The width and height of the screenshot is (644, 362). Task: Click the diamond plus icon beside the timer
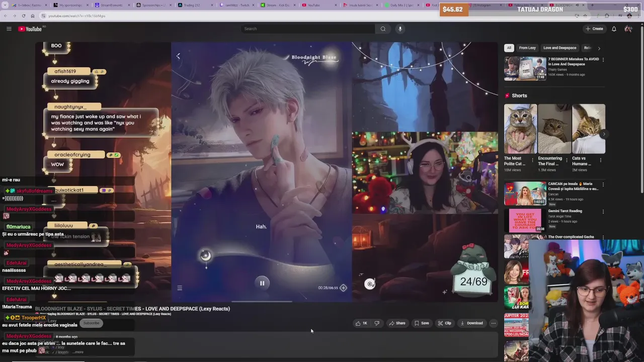coord(343,288)
